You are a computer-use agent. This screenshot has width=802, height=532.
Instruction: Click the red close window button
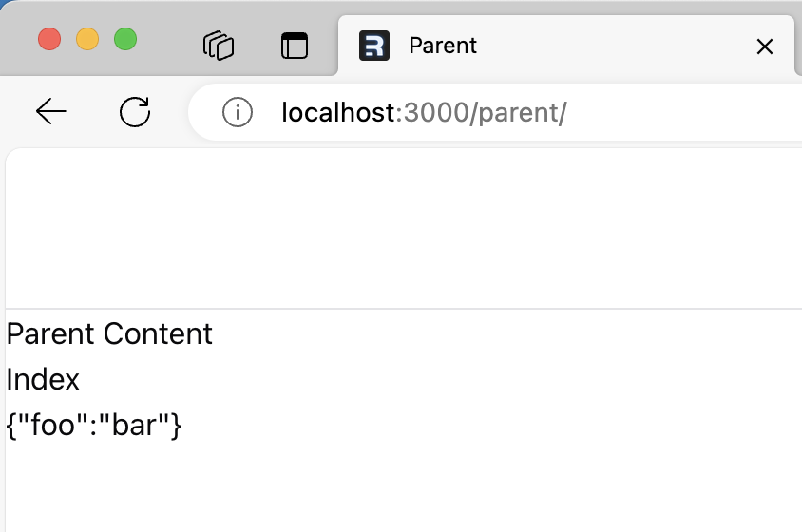[x=49, y=39]
